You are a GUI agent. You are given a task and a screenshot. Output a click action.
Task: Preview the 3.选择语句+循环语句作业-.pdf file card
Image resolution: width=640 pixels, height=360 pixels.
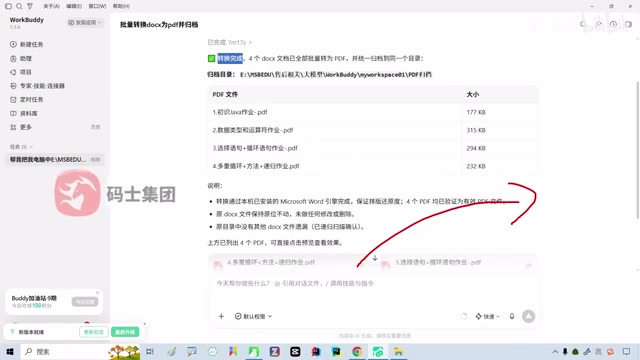tap(458, 263)
